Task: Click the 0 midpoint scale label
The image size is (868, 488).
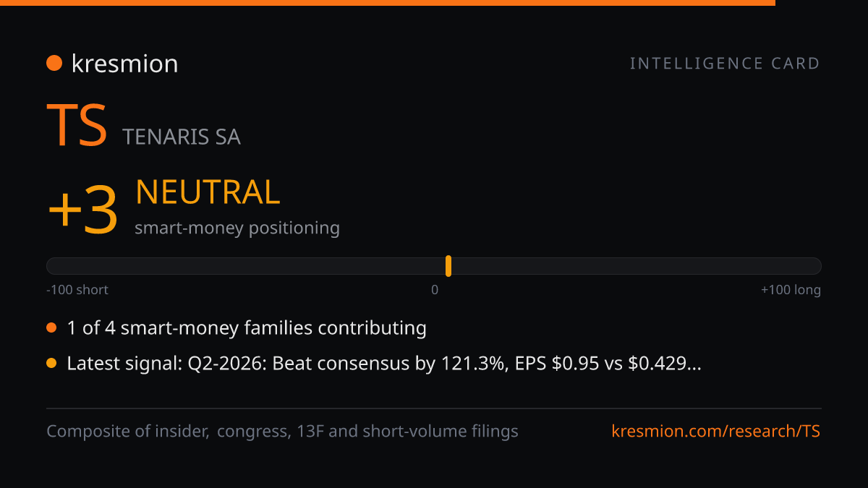Action: click(435, 290)
